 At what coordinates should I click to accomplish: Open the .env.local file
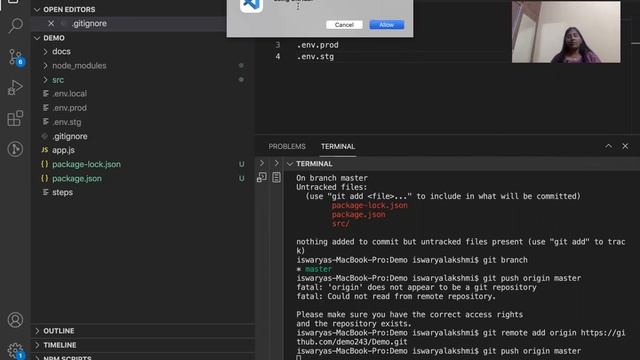pyautogui.click(x=69, y=93)
